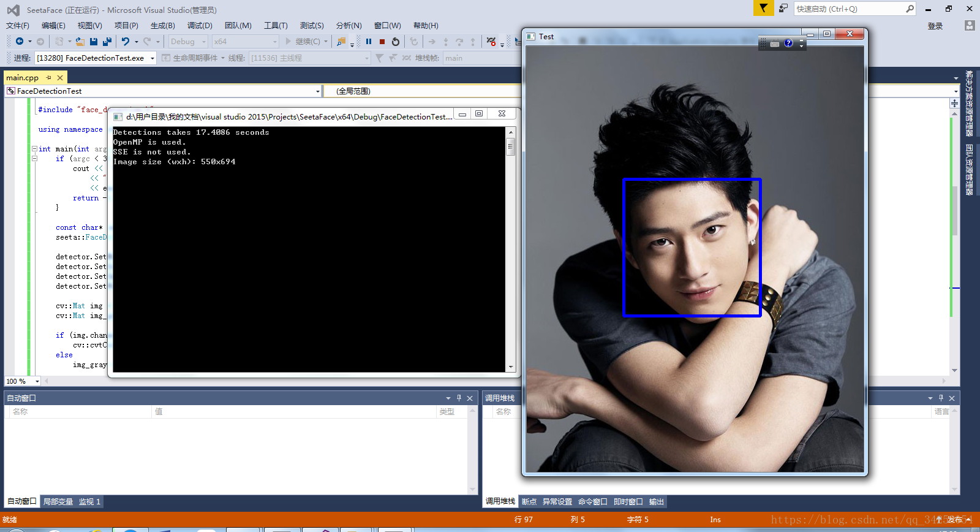Click the 类型 column header in 自动窗口
Viewport: 980px width, 532px height.
click(x=452, y=412)
